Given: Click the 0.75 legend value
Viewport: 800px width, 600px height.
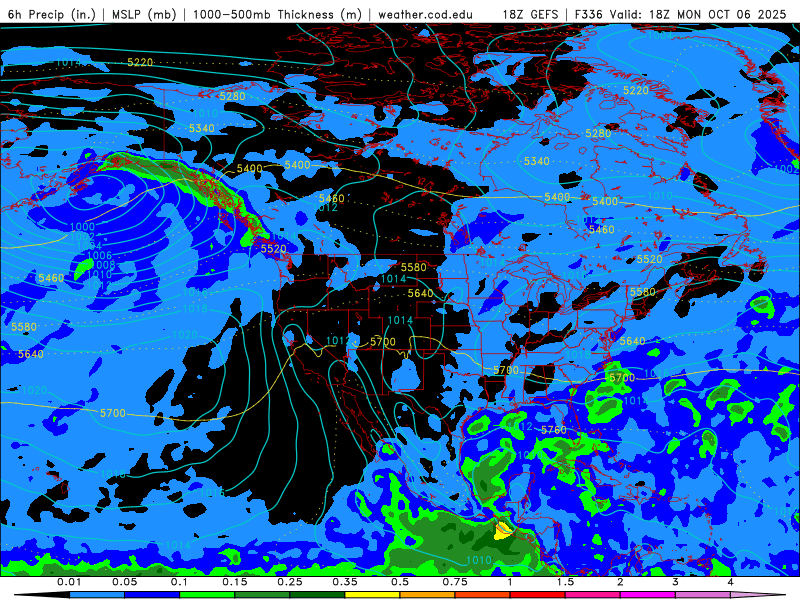Looking at the screenshot, I should click(x=455, y=582).
